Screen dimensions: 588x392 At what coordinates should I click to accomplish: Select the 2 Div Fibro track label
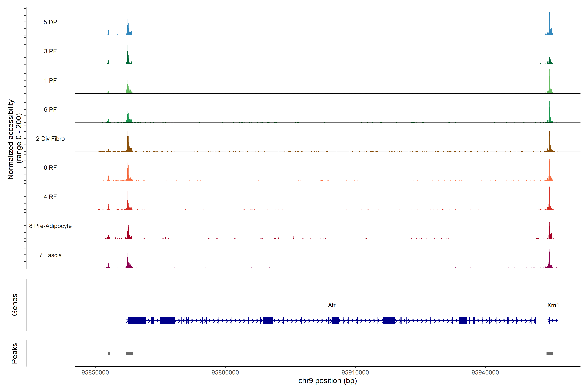pos(50,139)
